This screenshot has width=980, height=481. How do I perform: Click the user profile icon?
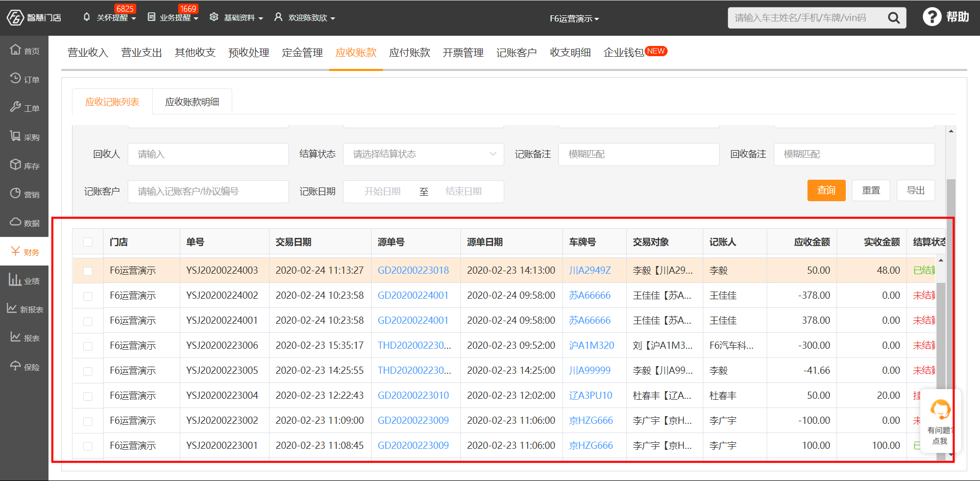pyautogui.click(x=278, y=17)
